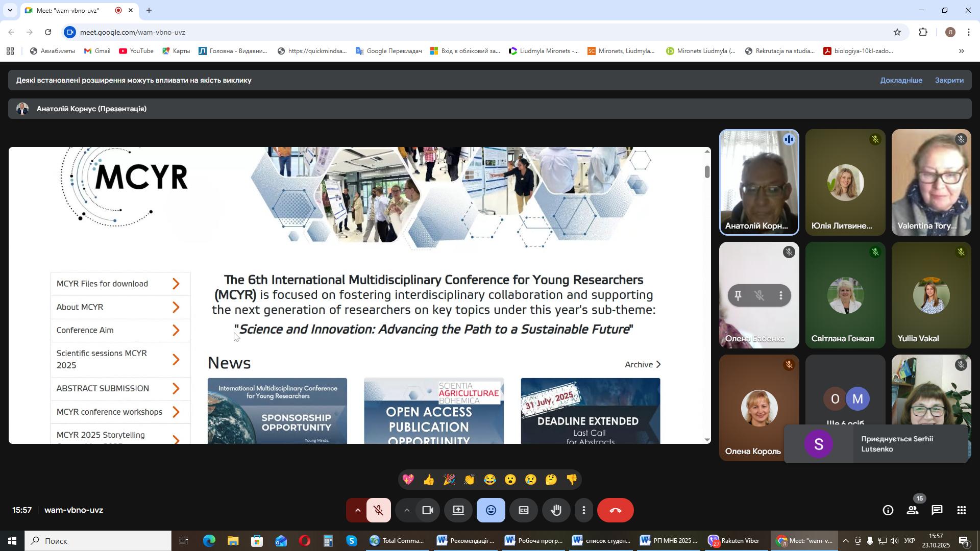The width and height of the screenshot is (980, 551).
Task: Expand video settings arrow beside camera
Action: tap(406, 511)
